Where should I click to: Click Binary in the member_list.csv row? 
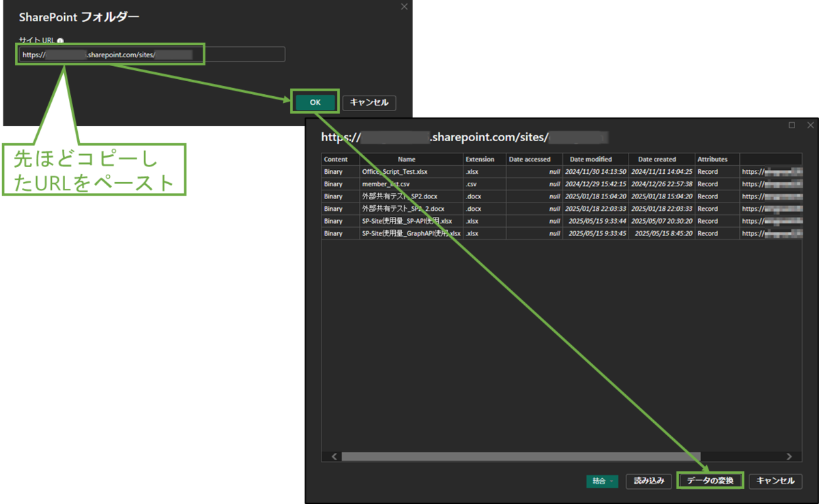point(341,184)
